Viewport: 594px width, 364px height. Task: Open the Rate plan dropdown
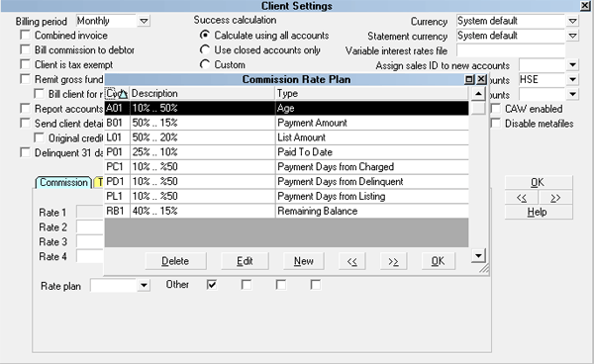[144, 285]
